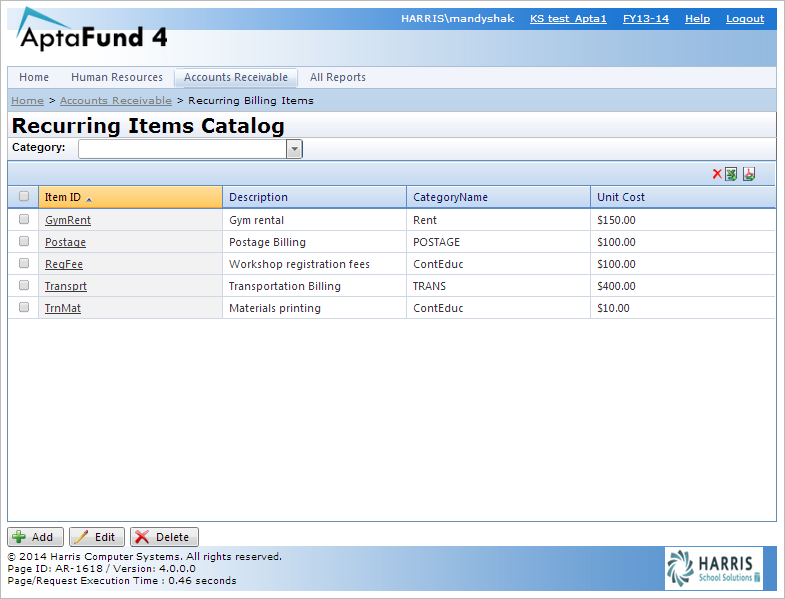Click the 'Postage Billing' description cell

[314, 242]
